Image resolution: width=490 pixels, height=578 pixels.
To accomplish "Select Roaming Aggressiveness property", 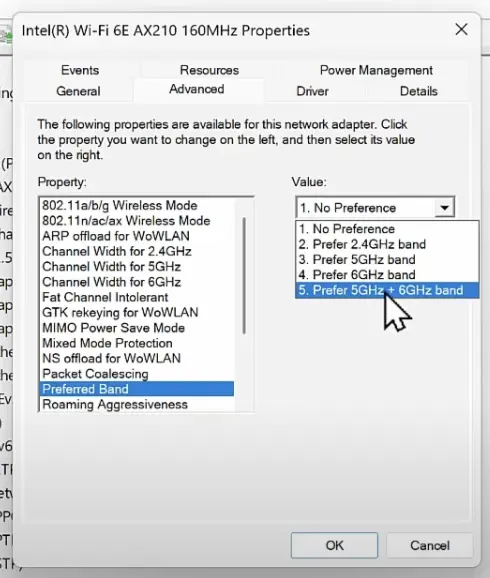I will point(136,404).
